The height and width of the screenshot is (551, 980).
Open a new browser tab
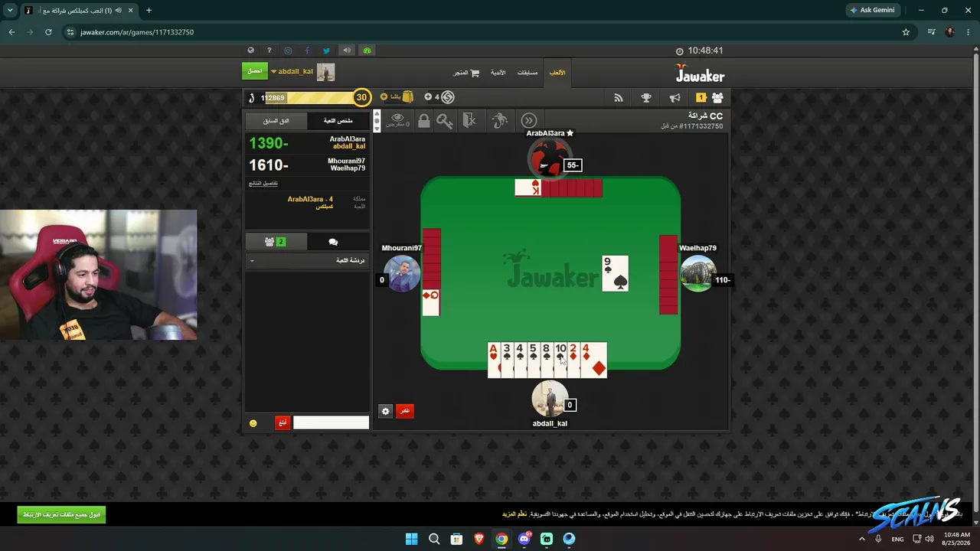[x=149, y=11]
